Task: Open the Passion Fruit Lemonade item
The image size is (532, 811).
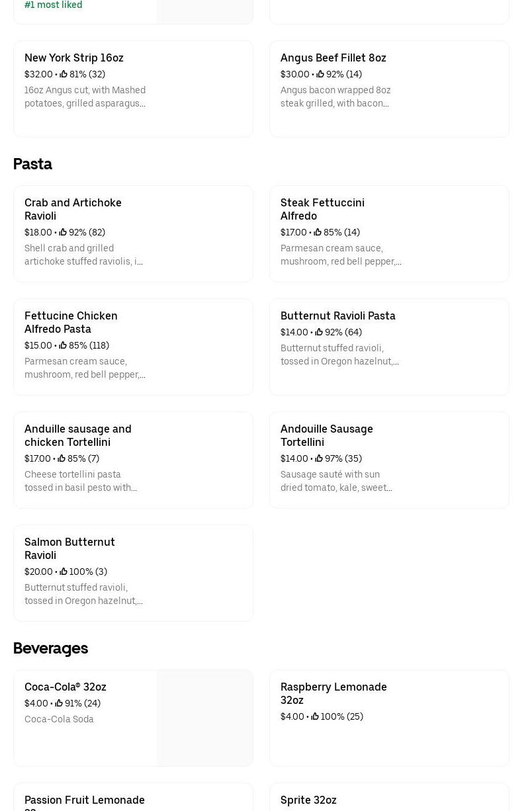Action: (85, 800)
